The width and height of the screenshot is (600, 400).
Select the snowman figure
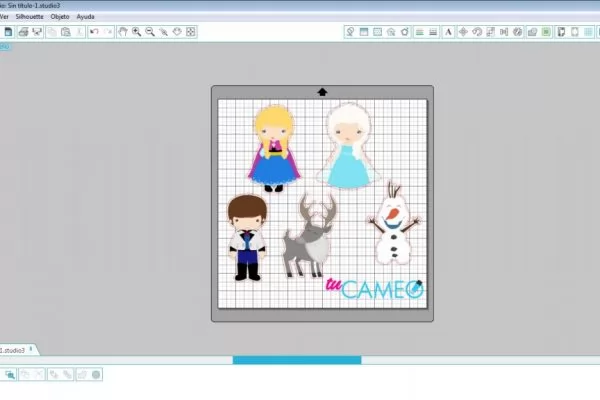(394, 223)
